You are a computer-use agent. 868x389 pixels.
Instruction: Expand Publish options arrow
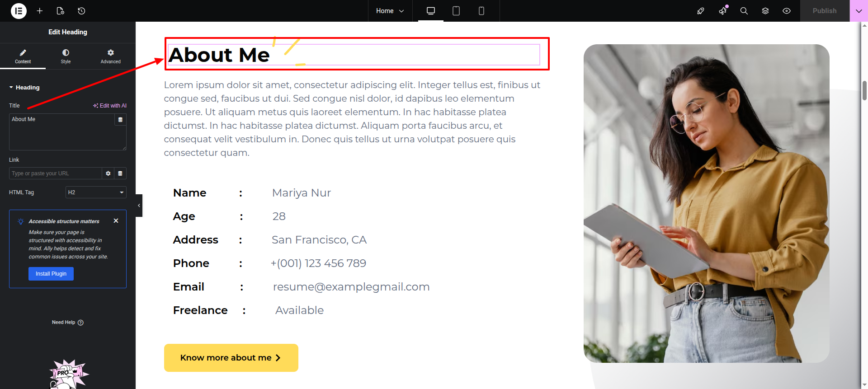859,11
